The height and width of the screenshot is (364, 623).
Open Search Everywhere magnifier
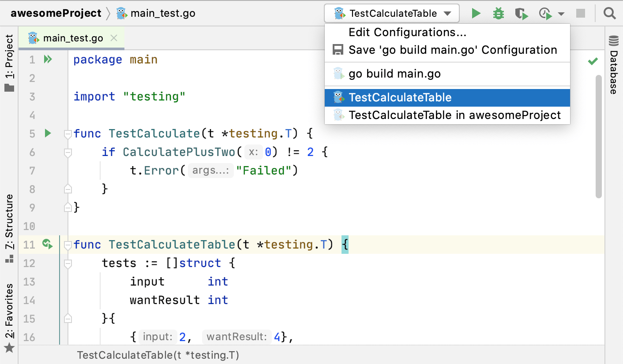click(x=610, y=13)
